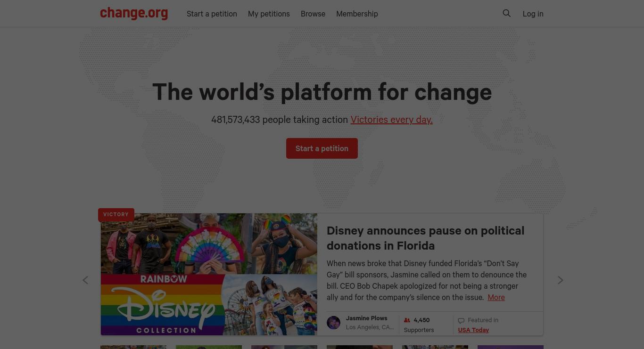Click the world's platform for change heading

tap(322, 92)
